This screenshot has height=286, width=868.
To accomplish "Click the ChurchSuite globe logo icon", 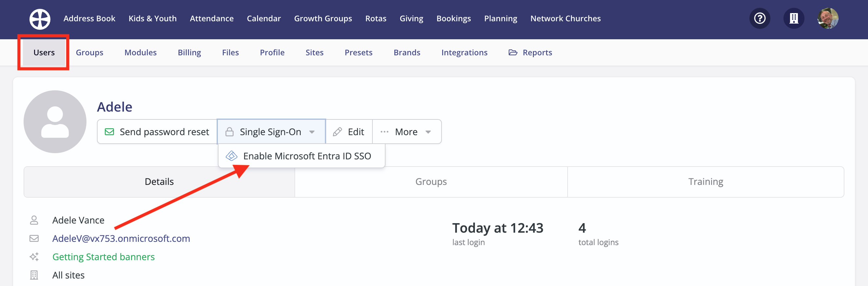I will pyautogui.click(x=40, y=19).
